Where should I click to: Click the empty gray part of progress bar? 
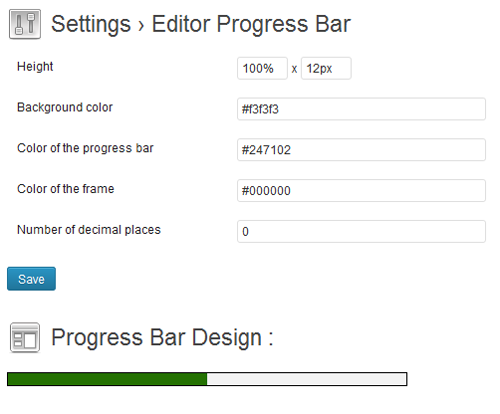pos(306,379)
